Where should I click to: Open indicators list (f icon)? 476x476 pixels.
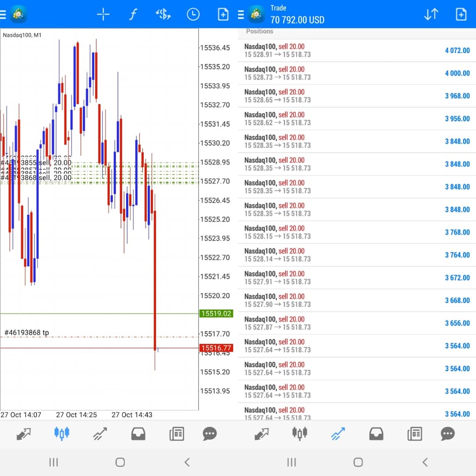pyautogui.click(x=133, y=14)
